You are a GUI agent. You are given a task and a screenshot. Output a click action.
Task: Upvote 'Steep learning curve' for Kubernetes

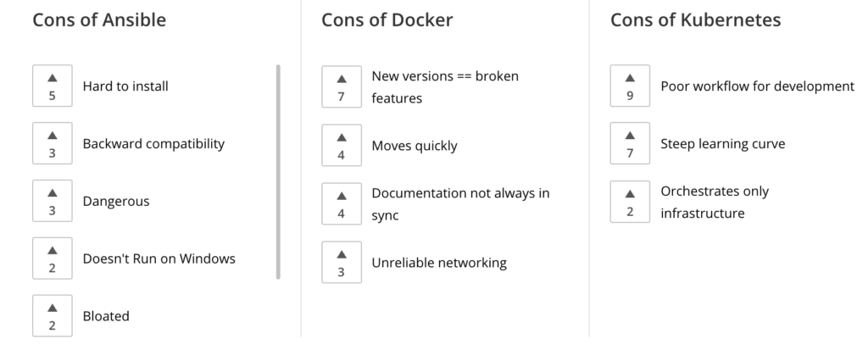pos(630,143)
